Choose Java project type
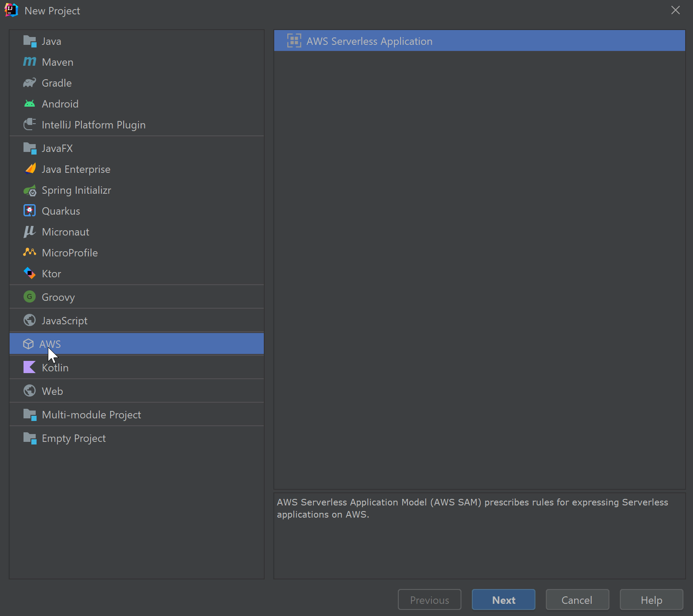 pyautogui.click(x=51, y=41)
